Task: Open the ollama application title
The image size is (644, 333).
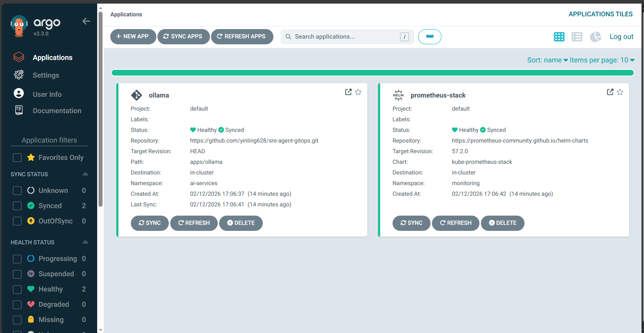Action: 159,95
